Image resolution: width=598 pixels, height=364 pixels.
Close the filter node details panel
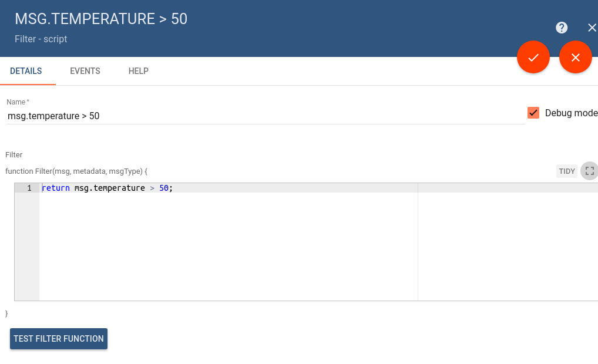click(592, 28)
